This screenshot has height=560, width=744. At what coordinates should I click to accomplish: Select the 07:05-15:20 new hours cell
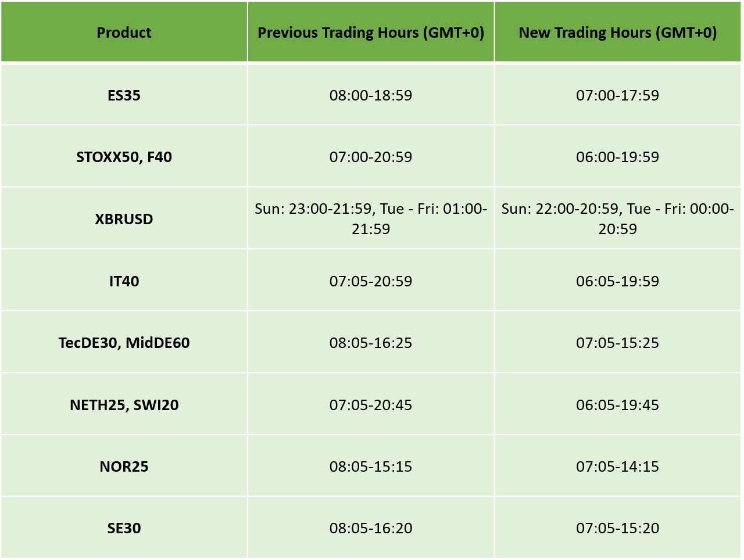coord(618,528)
